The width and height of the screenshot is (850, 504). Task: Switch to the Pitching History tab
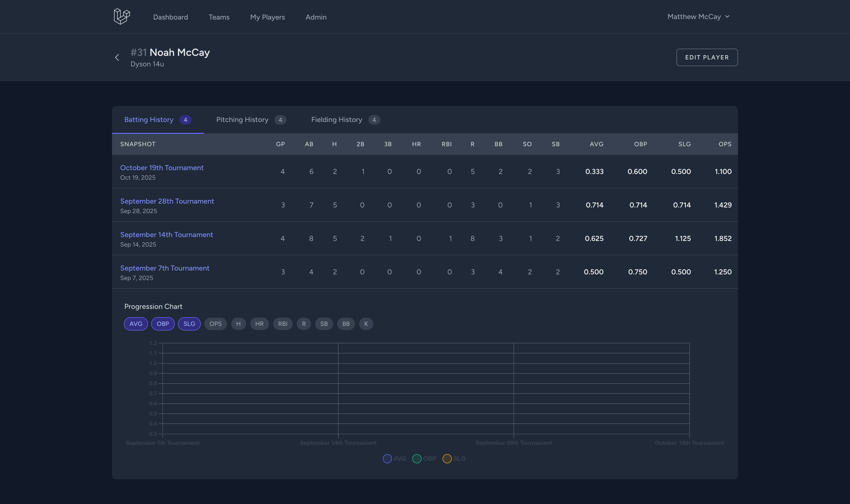(x=242, y=119)
